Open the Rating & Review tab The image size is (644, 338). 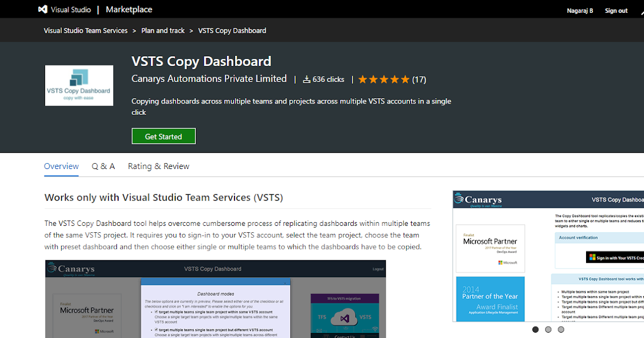pyautogui.click(x=158, y=166)
